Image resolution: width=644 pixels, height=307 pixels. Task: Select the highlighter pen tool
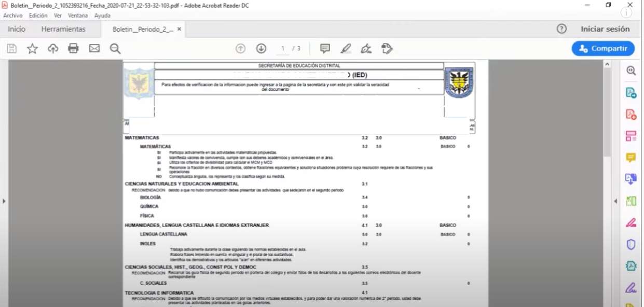click(346, 49)
